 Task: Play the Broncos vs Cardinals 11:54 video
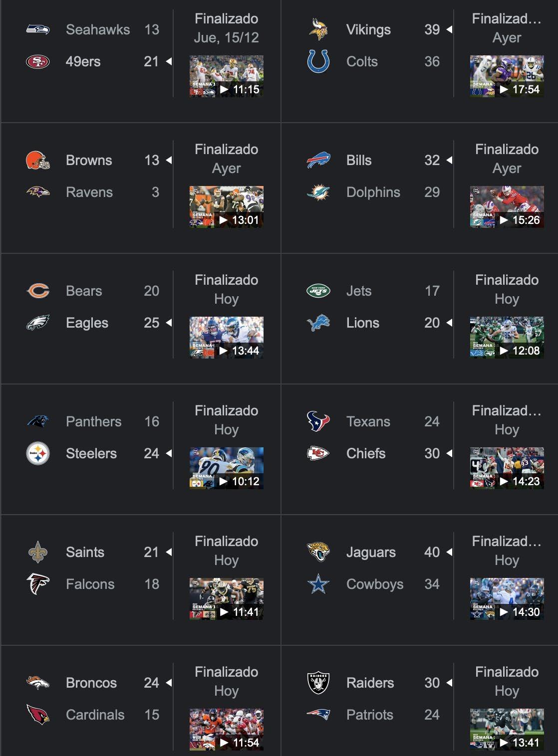tap(227, 730)
